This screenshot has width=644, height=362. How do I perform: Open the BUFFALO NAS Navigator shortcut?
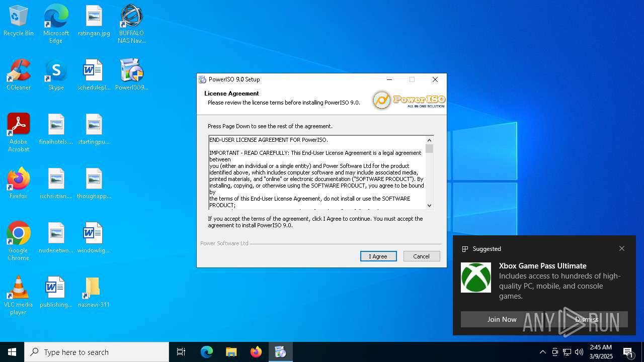131,24
